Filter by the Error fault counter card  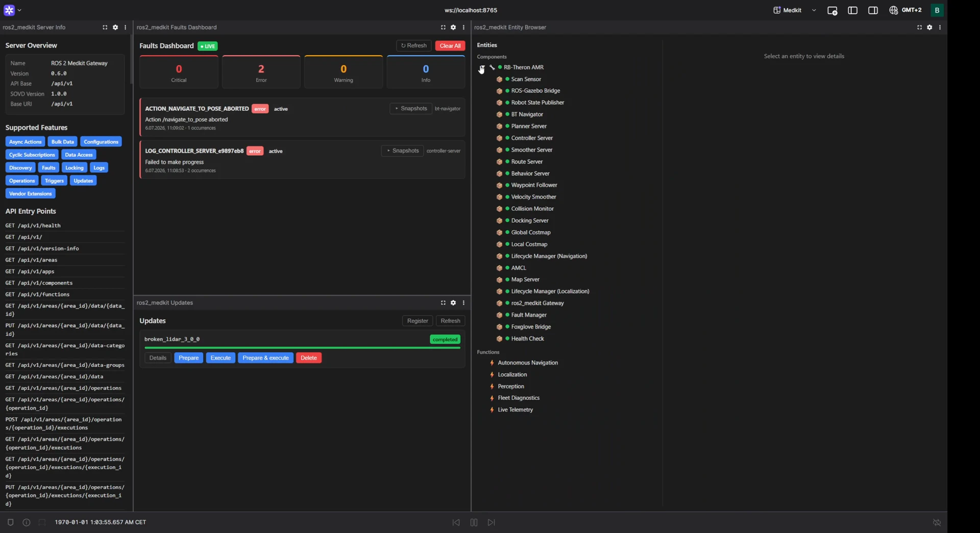tap(261, 72)
